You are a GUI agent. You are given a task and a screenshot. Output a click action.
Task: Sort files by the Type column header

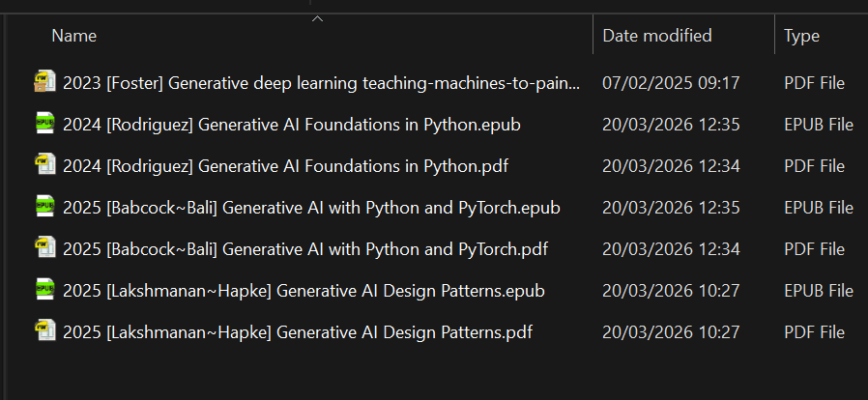801,36
